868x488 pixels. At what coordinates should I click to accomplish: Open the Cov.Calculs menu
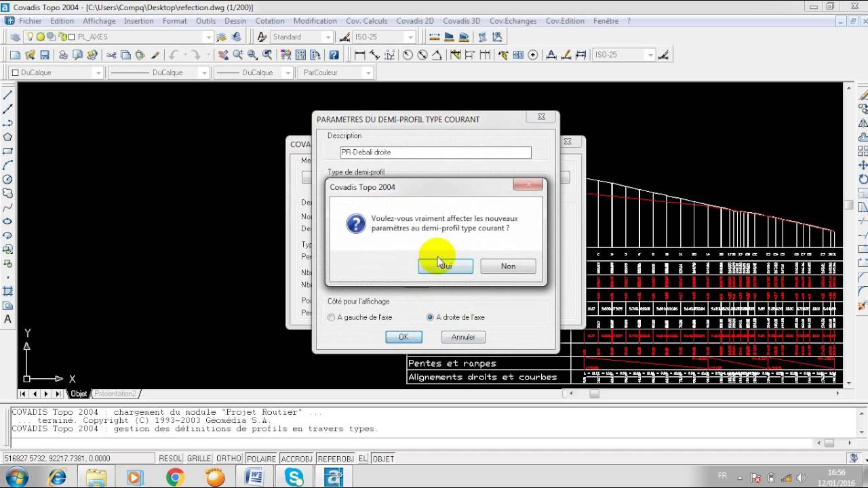(x=367, y=21)
